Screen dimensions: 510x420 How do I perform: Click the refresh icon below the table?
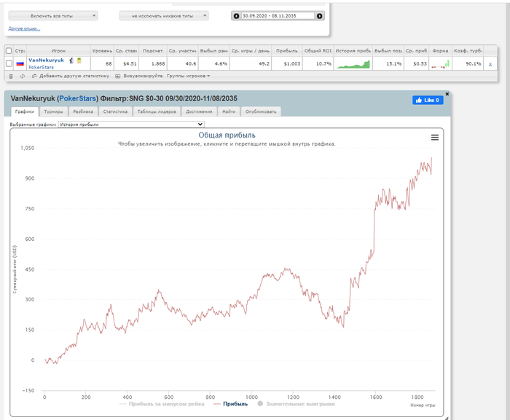coord(23,76)
